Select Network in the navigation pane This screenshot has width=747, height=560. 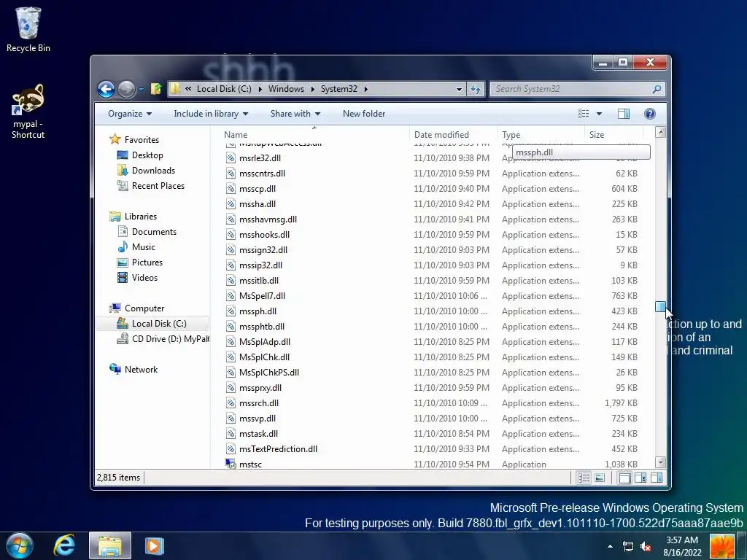[x=133, y=369]
